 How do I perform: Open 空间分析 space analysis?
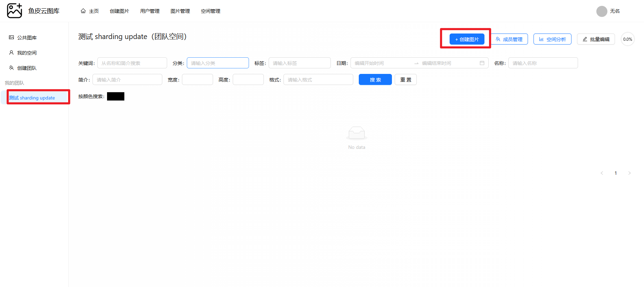tap(552, 39)
